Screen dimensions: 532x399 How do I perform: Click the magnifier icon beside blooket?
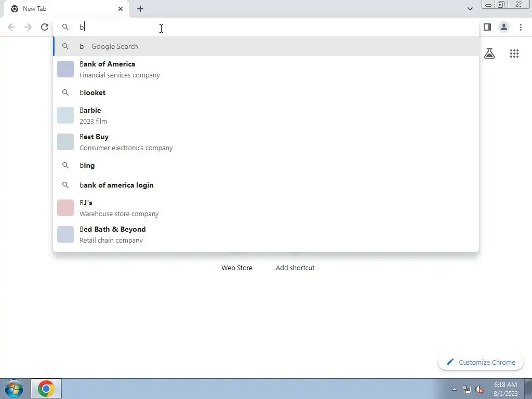pos(65,92)
